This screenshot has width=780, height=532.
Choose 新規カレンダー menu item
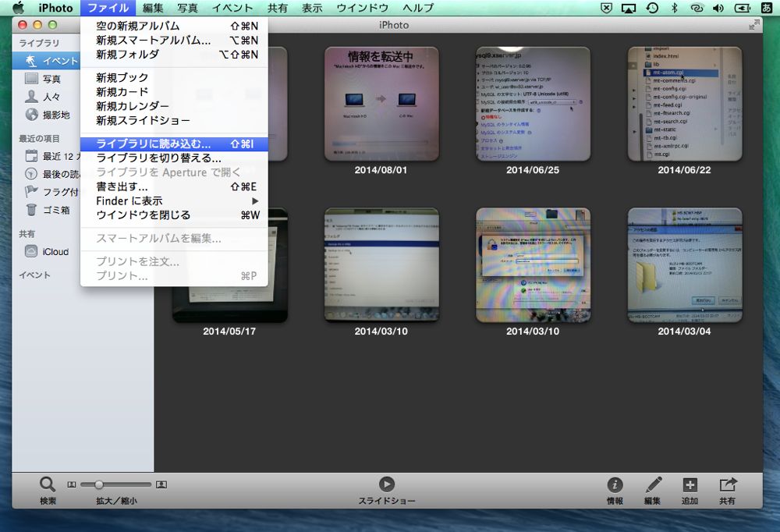tap(174, 106)
